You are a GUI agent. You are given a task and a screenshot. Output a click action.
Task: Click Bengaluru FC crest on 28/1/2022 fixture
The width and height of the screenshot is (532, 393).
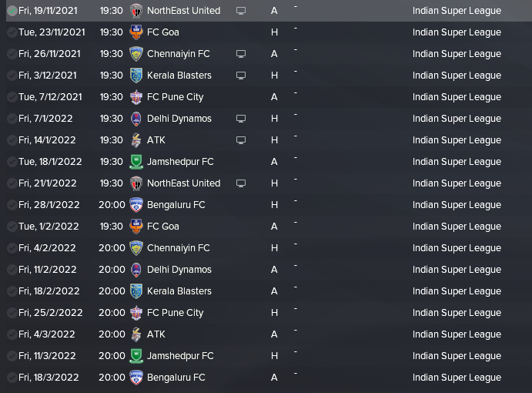pyautogui.click(x=136, y=205)
